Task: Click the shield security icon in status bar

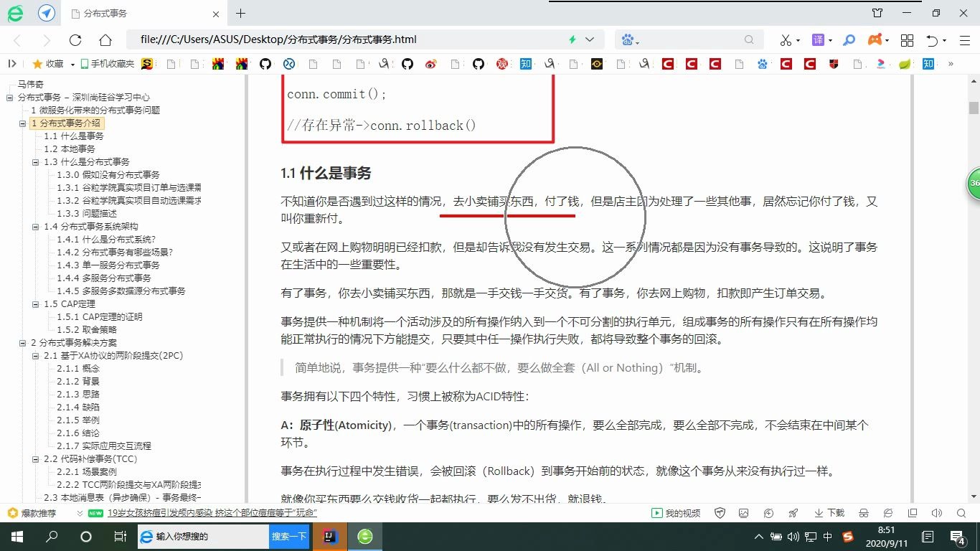Action: [720, 513]
